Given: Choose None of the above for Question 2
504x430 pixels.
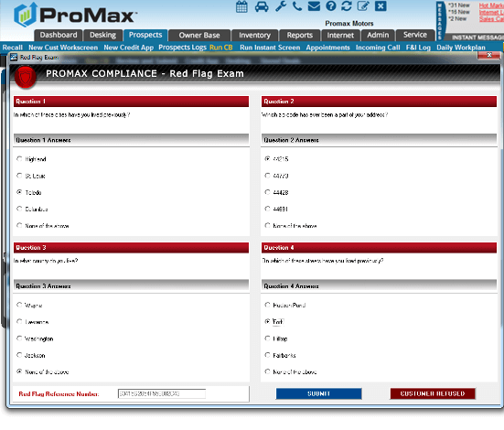Looking at the screenshot, I should tap(267, 225).
